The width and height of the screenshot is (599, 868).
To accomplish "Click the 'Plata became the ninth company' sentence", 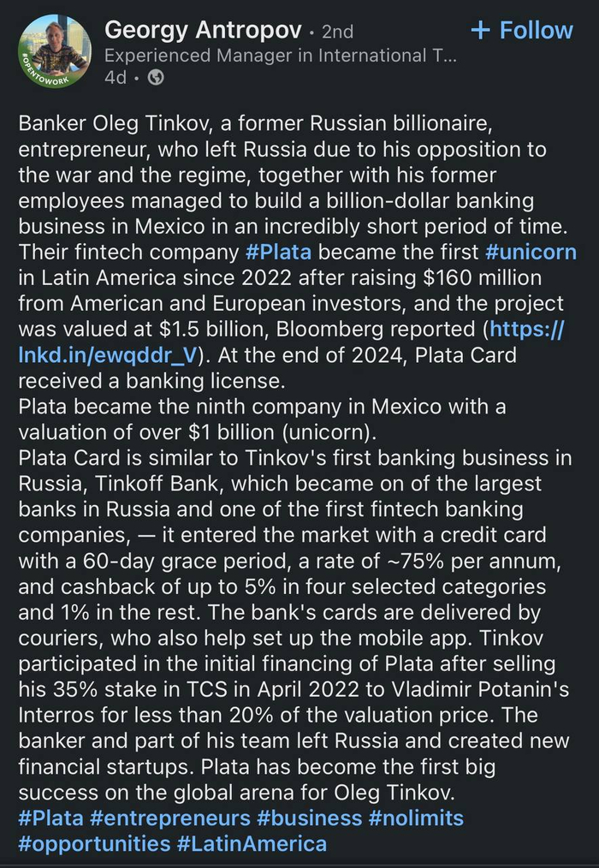I will [262, 419].
